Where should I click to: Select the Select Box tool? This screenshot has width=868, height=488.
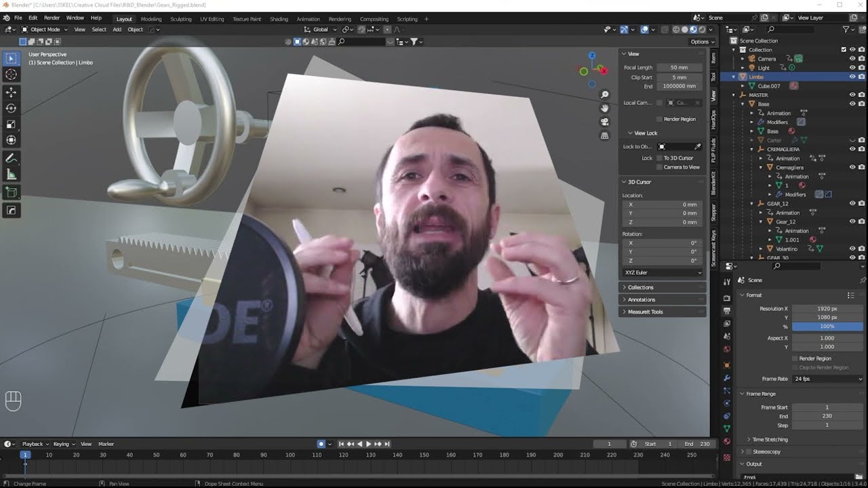tap(12, 59)
